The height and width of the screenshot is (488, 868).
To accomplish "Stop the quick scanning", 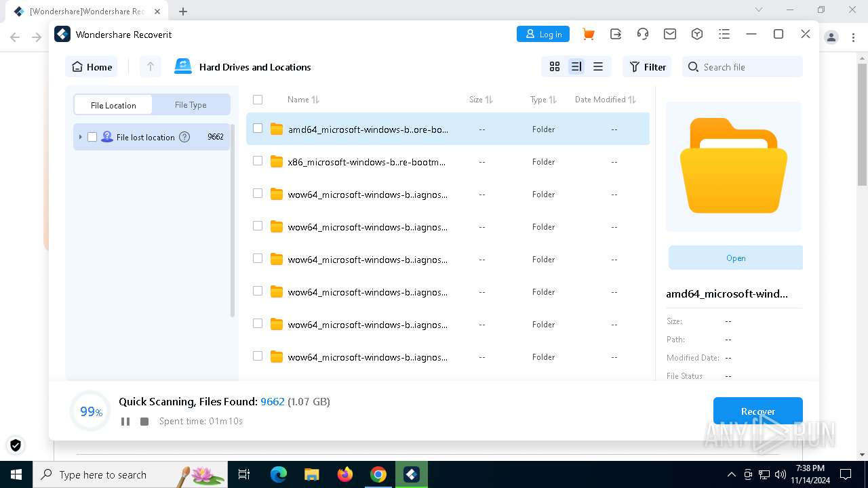I will [144, 422].
